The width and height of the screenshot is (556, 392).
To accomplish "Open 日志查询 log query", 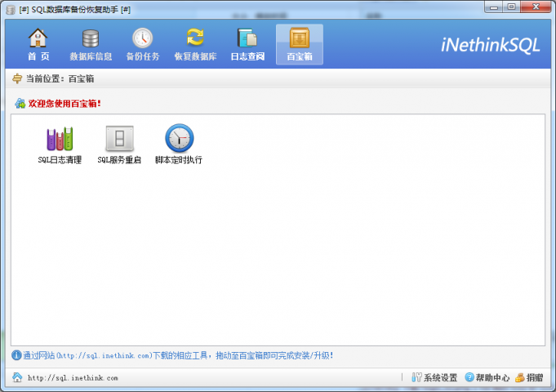I will (247, 45).
